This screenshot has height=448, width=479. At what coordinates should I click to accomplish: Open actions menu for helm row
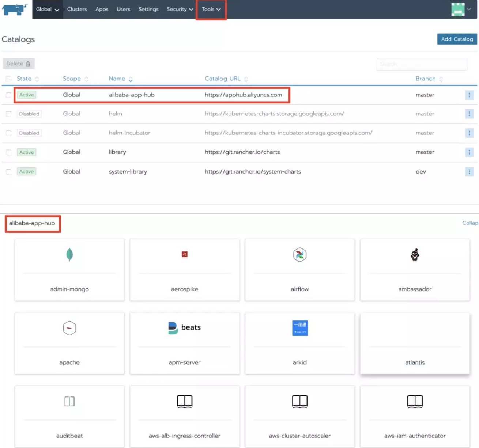(x=469, y=114)
